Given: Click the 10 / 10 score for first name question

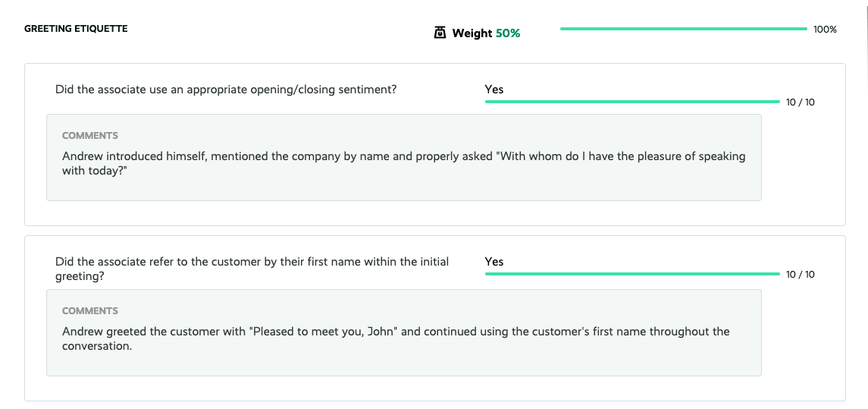Looking at the screenshot, I should point(801,275).
